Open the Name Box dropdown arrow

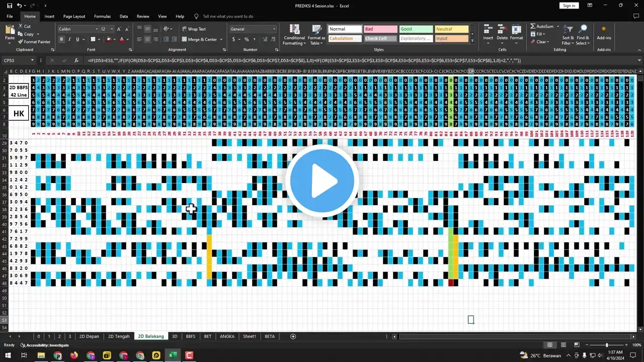point(32,60)
